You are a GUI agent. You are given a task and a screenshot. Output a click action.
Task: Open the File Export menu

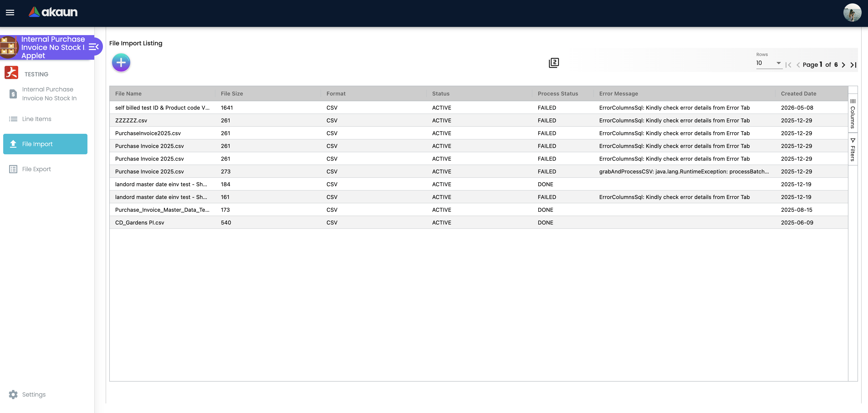tap(45, 169)
